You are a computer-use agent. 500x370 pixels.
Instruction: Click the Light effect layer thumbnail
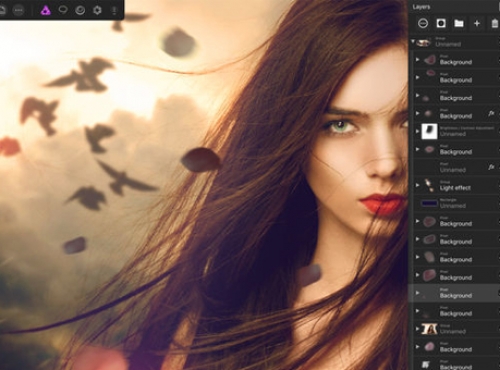(429, 185)
